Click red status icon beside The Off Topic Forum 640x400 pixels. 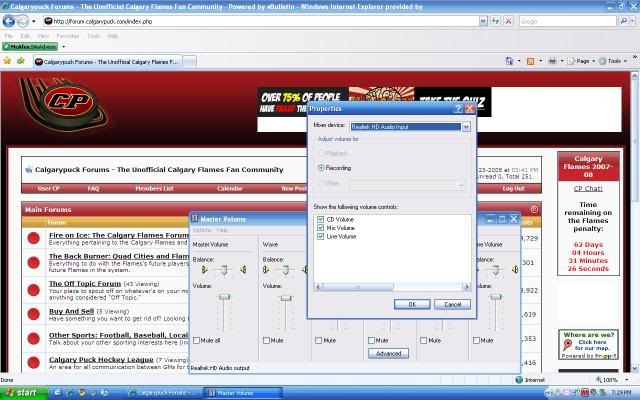tap(33, 290)
